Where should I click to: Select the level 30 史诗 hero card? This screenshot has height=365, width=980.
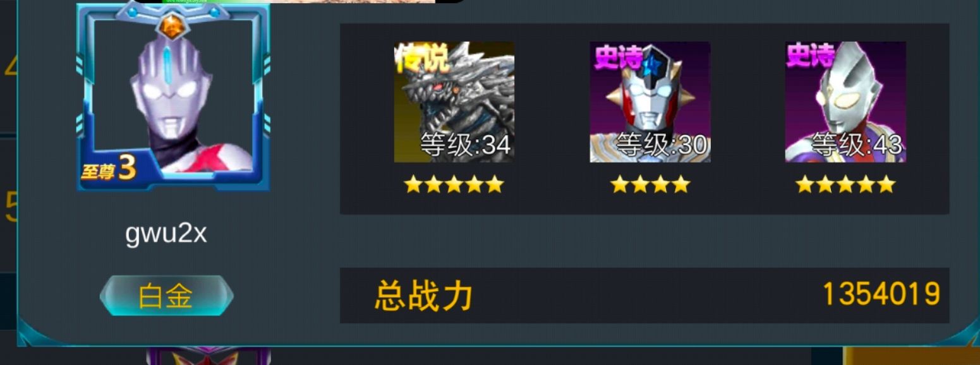pos(650,102)
